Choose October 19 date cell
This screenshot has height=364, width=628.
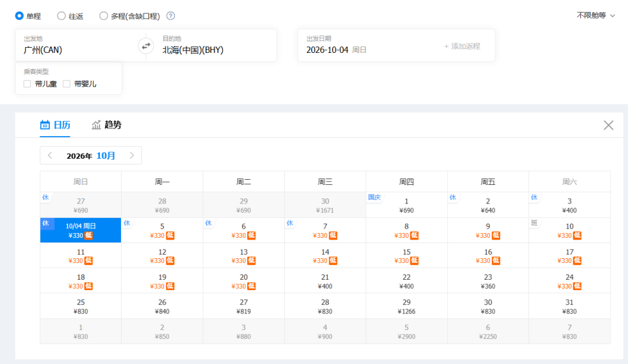[x=162, y=281]
